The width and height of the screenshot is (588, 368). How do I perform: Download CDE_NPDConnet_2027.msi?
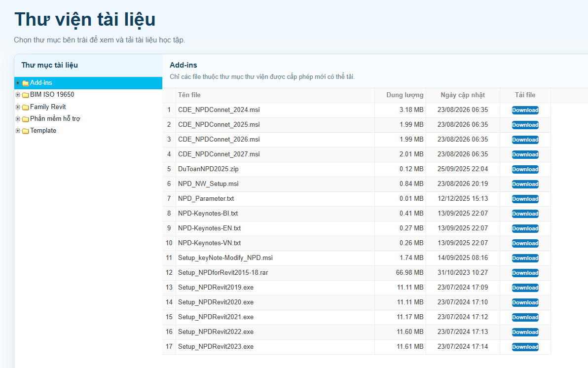525,154
